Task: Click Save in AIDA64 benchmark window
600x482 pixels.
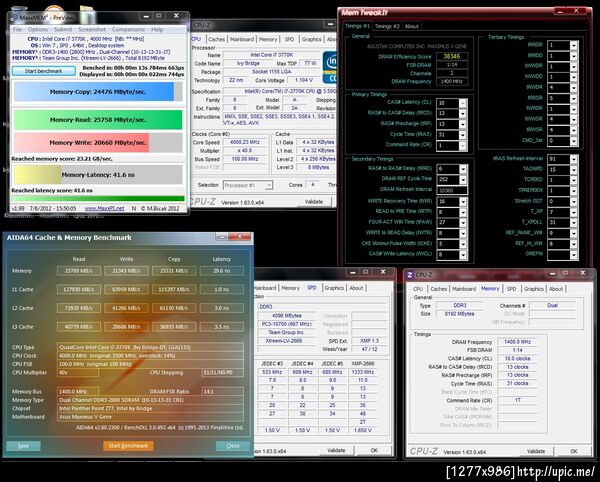Action: (23, 446)
